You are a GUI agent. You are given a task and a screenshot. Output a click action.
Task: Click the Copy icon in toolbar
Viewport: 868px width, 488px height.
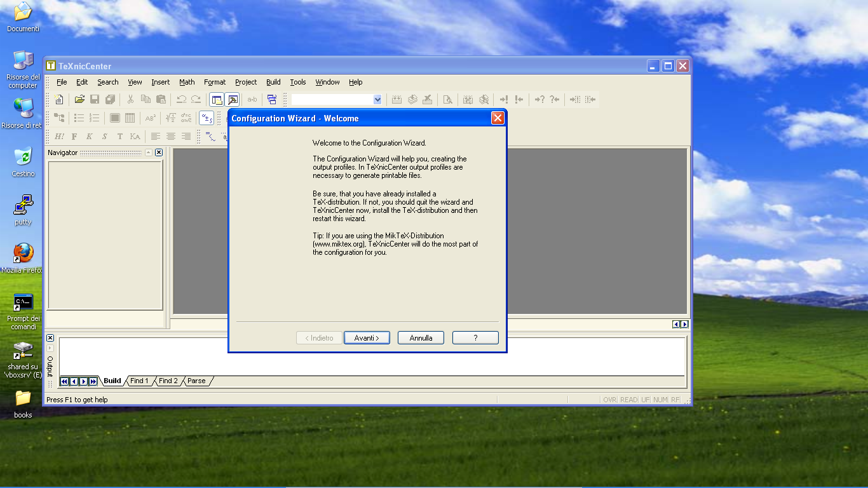146,99
